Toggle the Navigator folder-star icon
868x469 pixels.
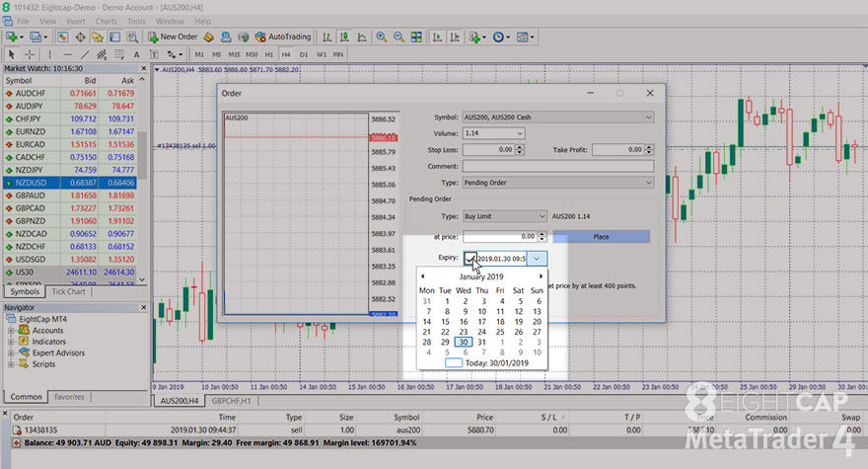click(98, 38)
